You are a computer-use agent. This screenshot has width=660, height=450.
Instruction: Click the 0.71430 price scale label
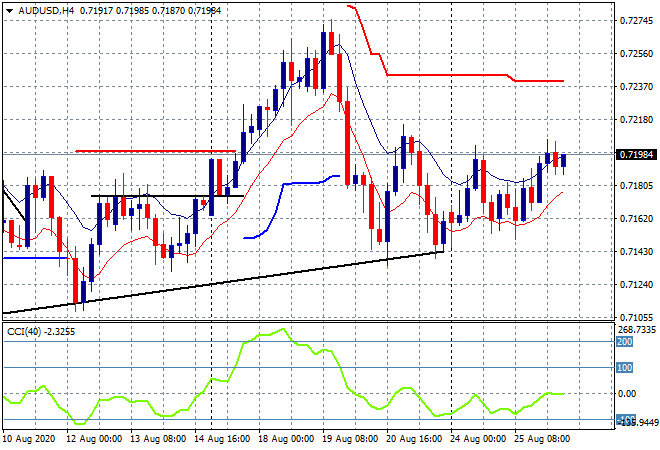click(636, 252)
